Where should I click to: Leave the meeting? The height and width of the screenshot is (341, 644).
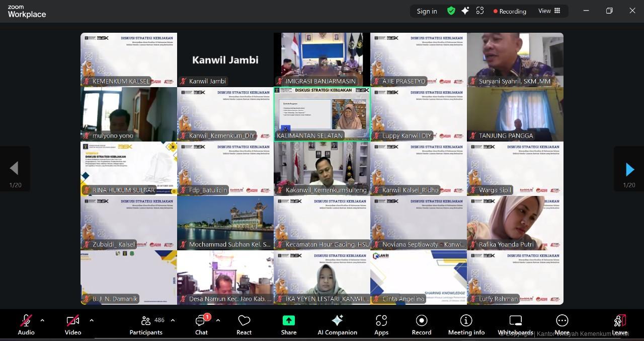(x=619, y=325)
